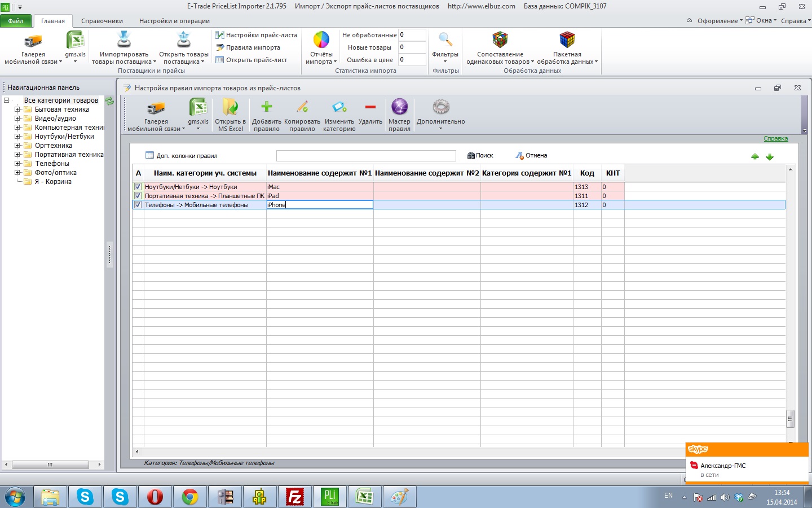Open Правила импорта
This screenshot has height=508, width=812.
click(248, 47)
